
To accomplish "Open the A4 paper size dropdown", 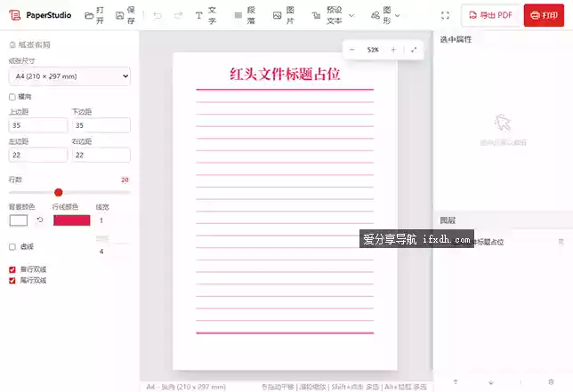I will point(69,76).
